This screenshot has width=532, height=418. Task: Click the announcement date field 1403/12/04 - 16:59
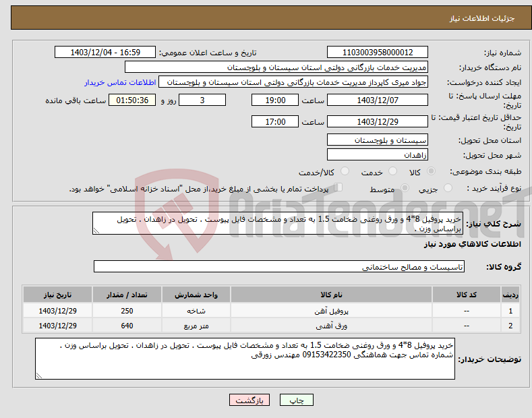pyautogui.click(x=105, y=53)
